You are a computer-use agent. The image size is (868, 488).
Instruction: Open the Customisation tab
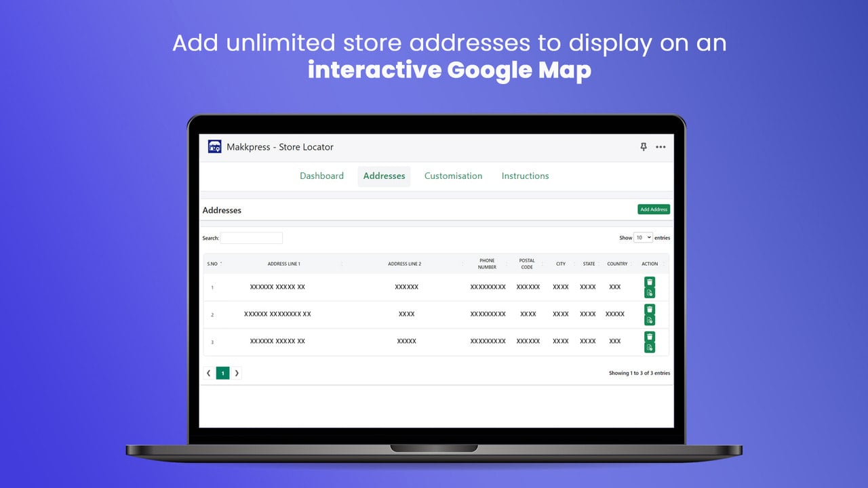(x=453, y=176)
